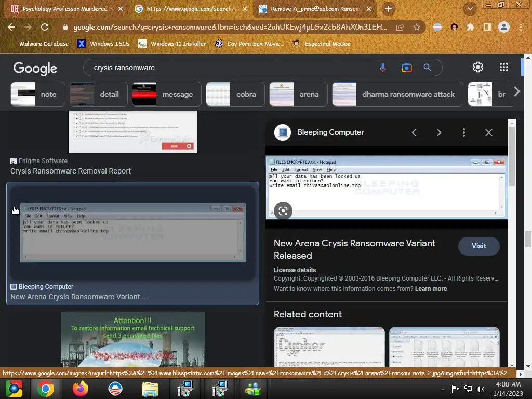Open Firefox from the taskbar
The height and width of the screenshot is (399, 532).
tap(81, 389)
